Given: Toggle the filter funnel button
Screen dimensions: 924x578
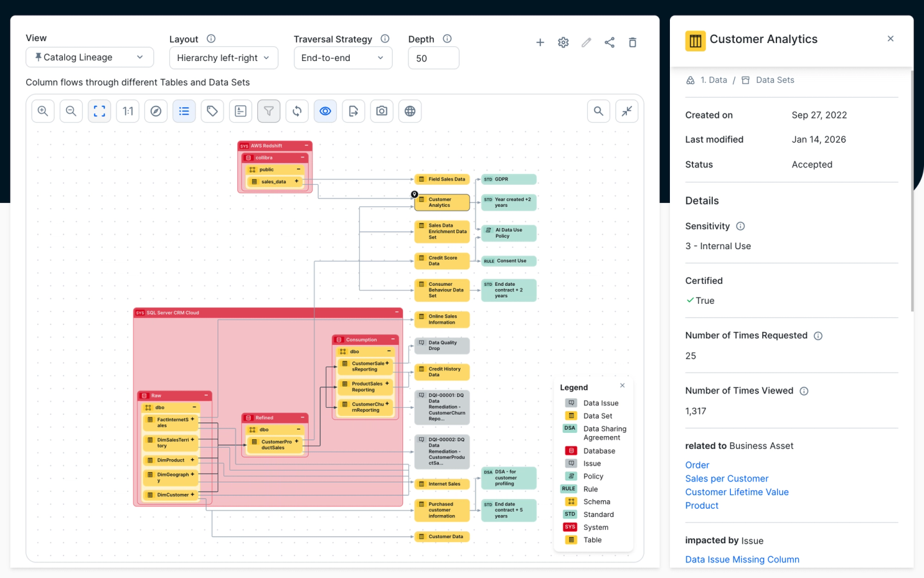Looking at the screenshot, I should (x=269, y=111).
